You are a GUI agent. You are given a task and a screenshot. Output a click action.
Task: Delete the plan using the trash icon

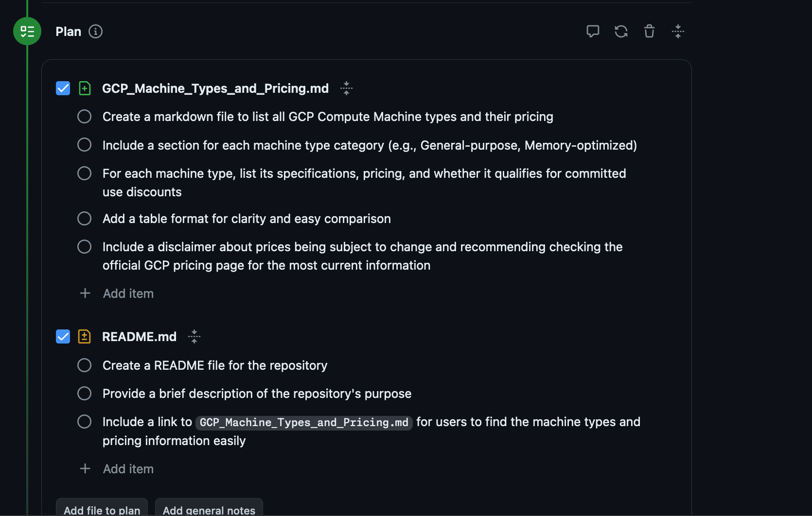[649, 31]
